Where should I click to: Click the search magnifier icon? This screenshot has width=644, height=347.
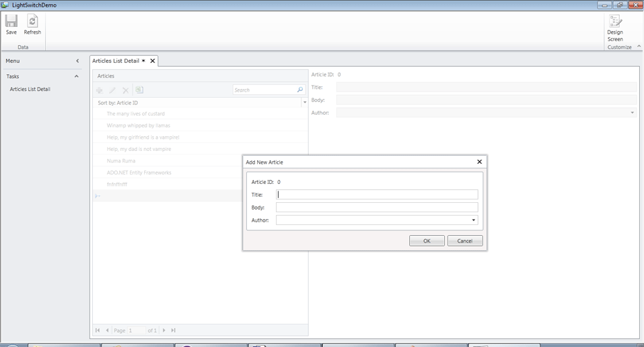[300, 90]
